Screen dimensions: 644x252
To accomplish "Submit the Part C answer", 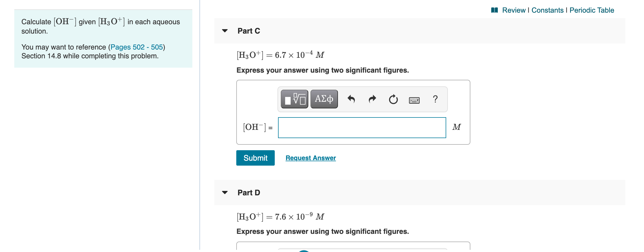I will click(x=255, y=158).
